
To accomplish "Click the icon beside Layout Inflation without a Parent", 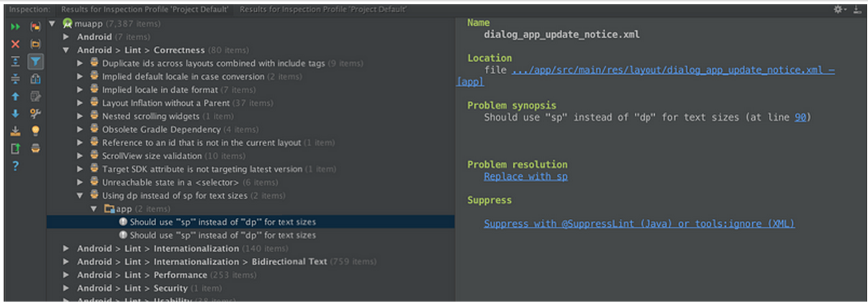I will click(x=94, y=103).
